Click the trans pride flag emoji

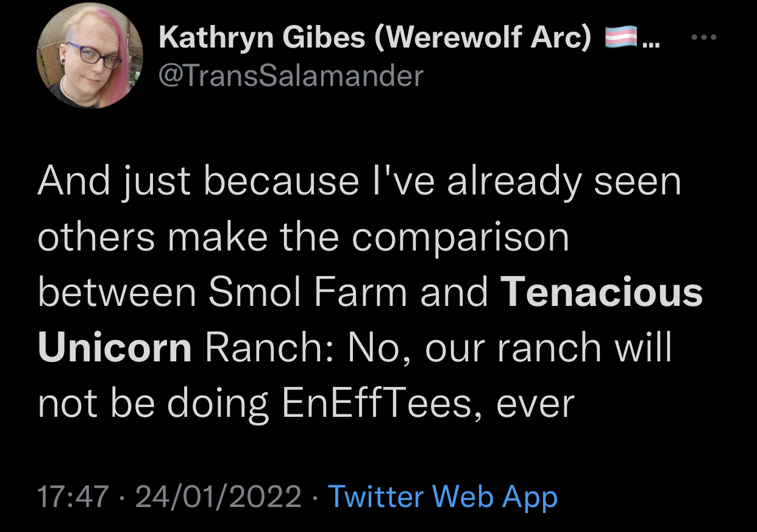coord(620,38)
